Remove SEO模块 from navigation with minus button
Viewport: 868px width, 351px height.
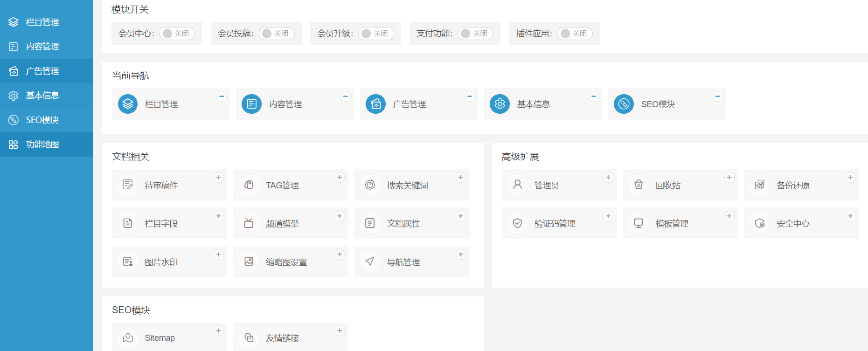[x=718, y=96]
